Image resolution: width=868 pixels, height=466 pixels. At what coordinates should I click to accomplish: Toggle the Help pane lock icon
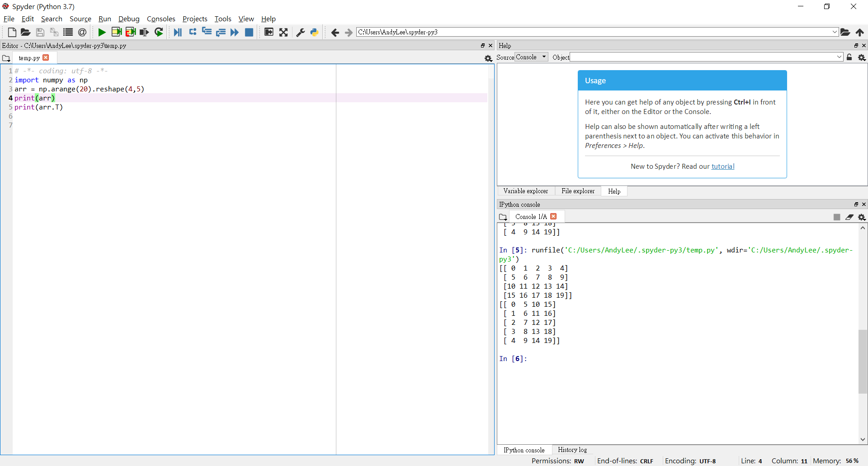tap(849, 57)
